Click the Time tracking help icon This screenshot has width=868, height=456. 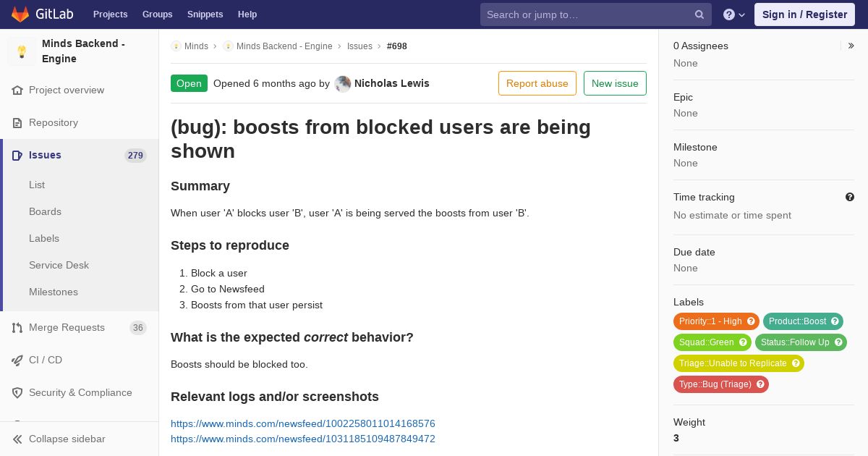point(850,197)
